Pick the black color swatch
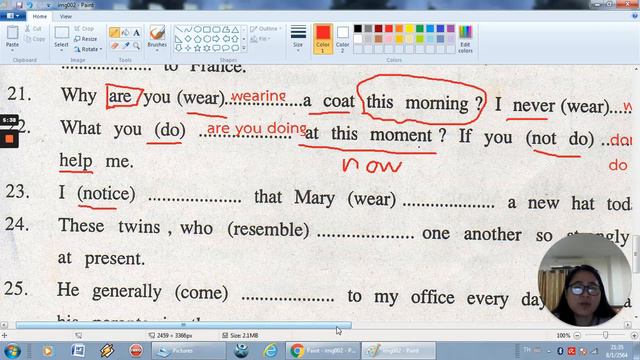The width and height of the screenshot is (640, 360). click(358, 29)
